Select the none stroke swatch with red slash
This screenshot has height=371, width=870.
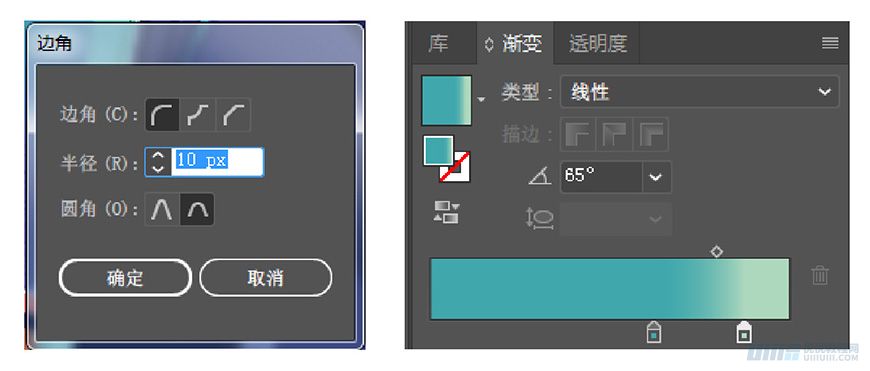coord(456,166)
